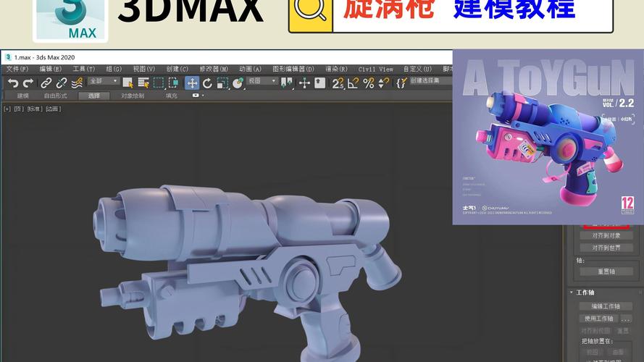644x362 pixels.
Task: Open the 自定义(U) menu
Action: [417, 69]
